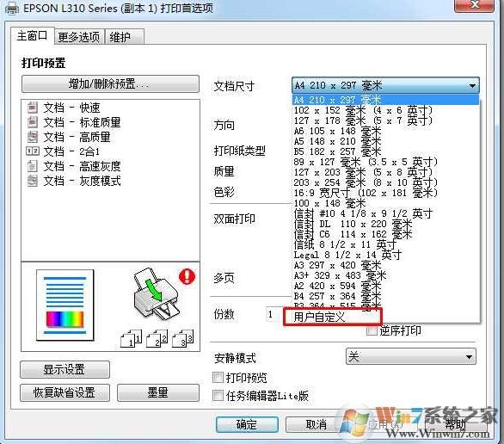
Task: Click 恢复缺省设置 to reset defaults
Action: 65,392
